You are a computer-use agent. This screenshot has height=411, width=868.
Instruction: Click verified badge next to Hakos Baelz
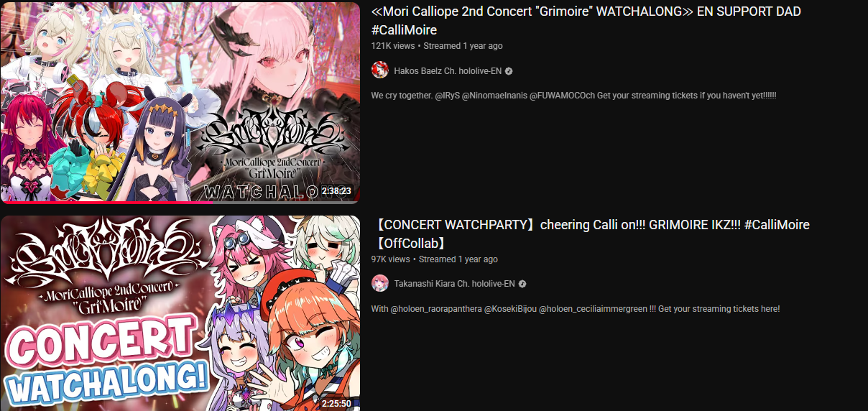(x=509, y=71)
